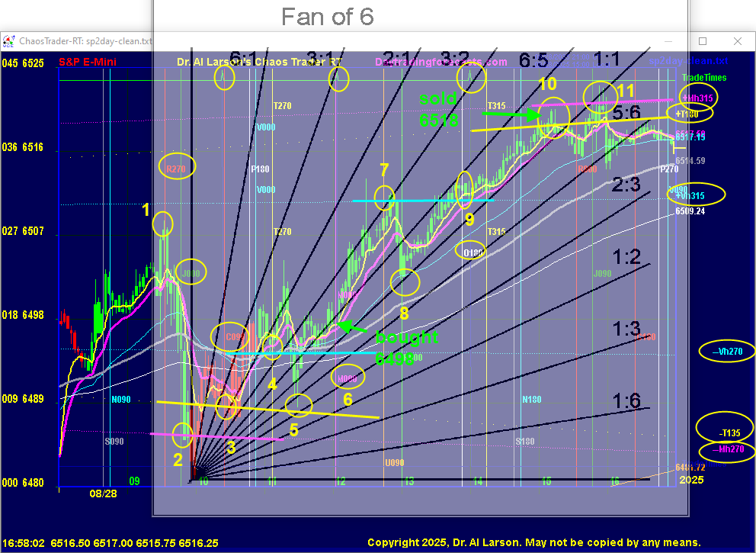Click the TradeTimes label
This screenshot has width=756, height=553.
point(704,78)
